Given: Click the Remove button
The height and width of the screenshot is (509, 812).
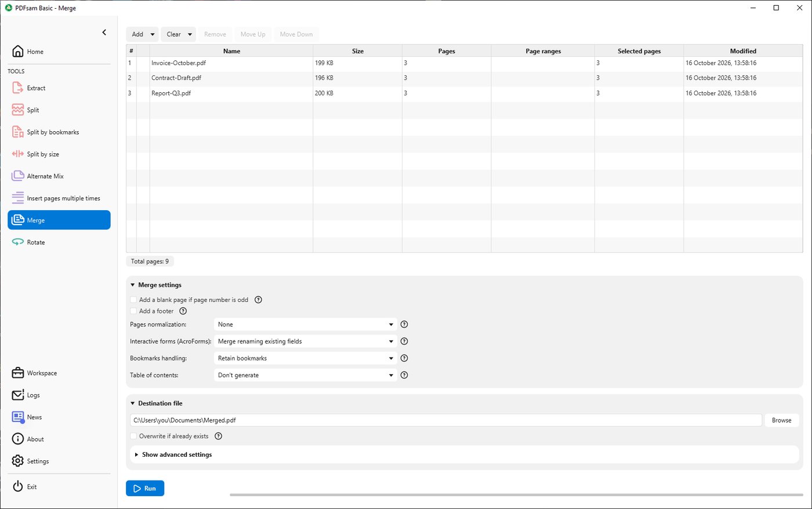Looking at the screenshot, I should click(x=215, y=34).
